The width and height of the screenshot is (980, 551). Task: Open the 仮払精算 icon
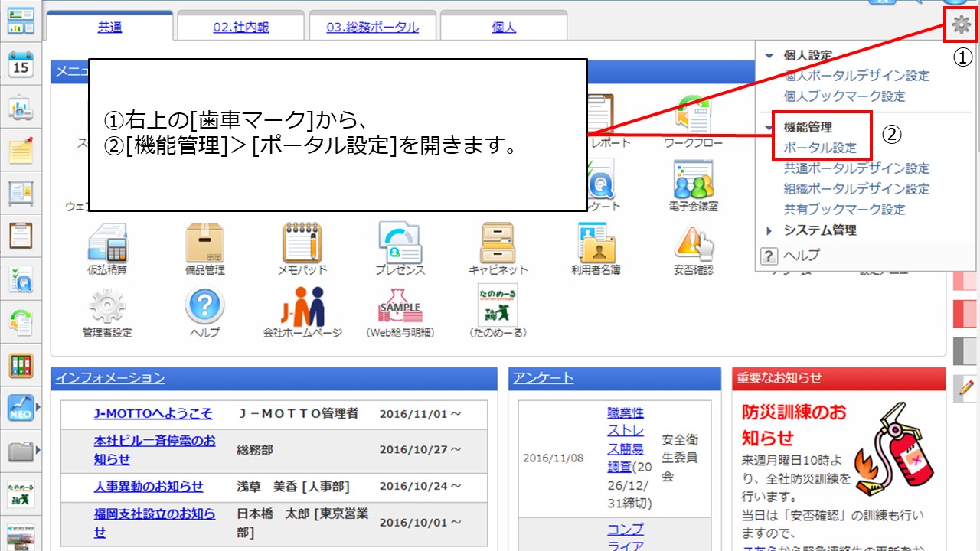pyautogui.click(x=107, y=243)
